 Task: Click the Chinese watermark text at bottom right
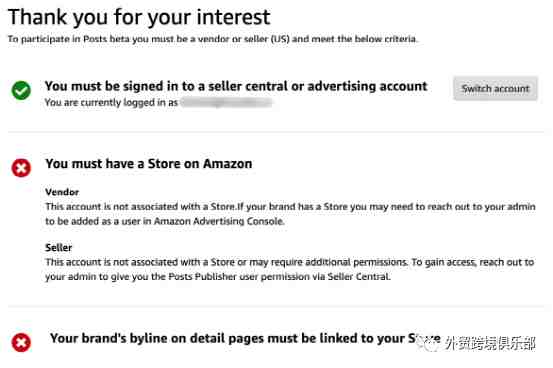click(x=490, y=343)
